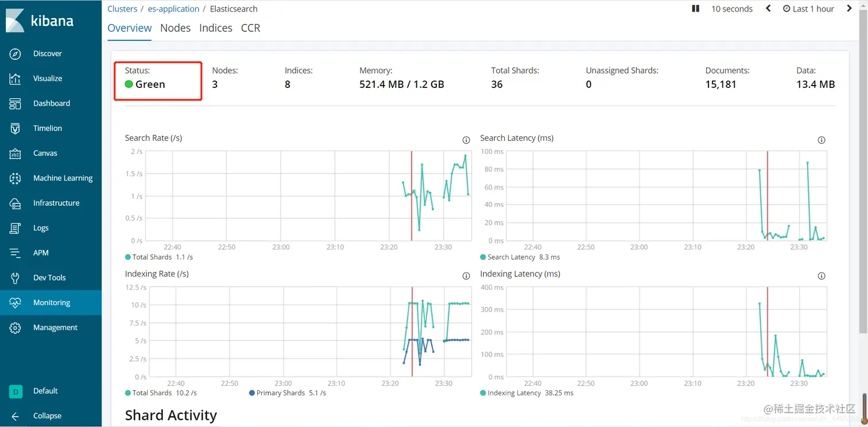Click the Kibana logo
The width and height of the screenshot is (868, 427).
coord(39,20)
